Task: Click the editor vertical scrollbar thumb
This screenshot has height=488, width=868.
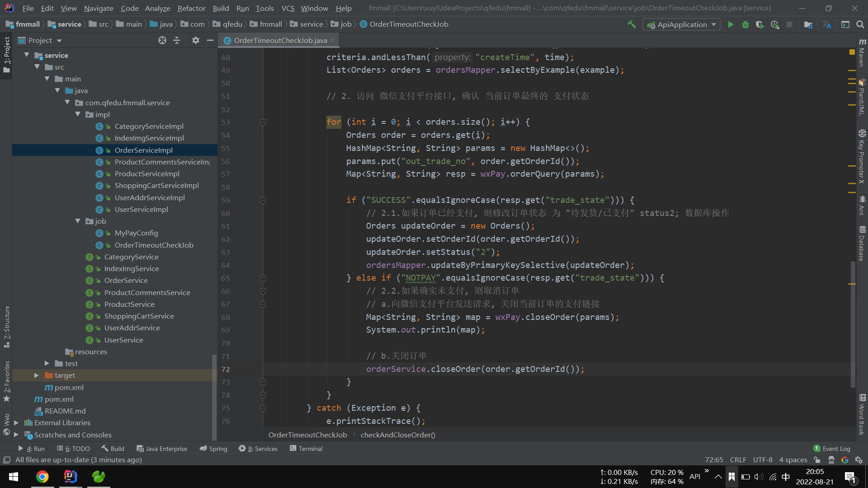Action: click(x=853, y=324)
